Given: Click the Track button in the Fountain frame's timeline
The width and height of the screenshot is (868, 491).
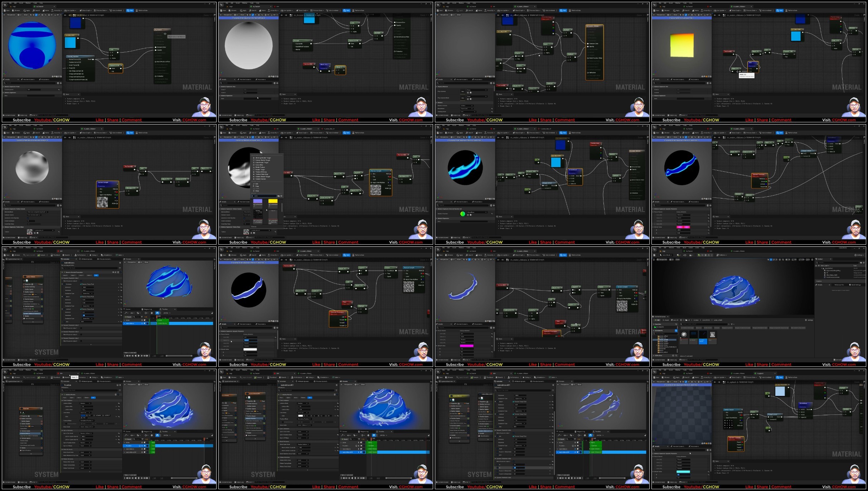Looking at the screenshot, I should 128,439.
